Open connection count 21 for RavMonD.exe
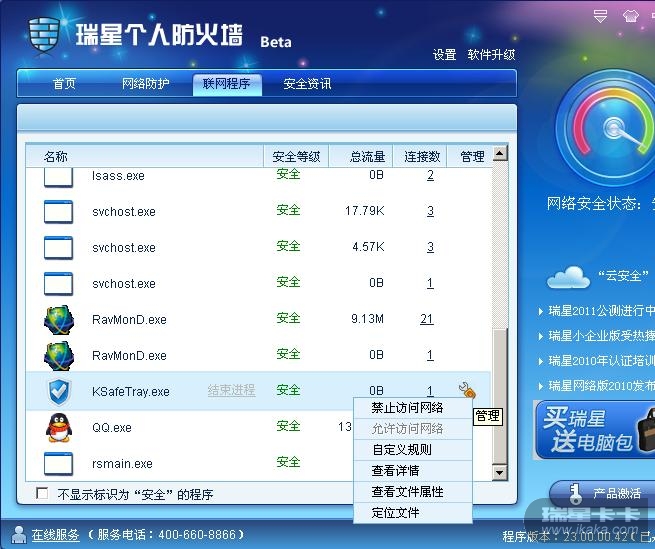Screen dimensions: 655x549 427,319
